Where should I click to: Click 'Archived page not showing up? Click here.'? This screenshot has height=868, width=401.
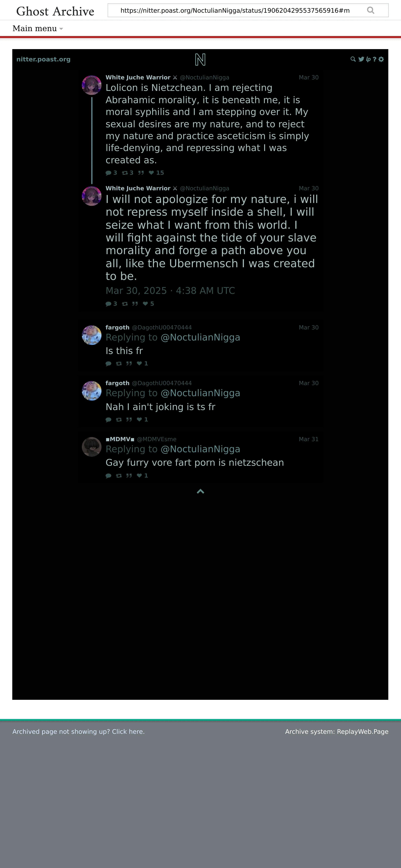79,732
